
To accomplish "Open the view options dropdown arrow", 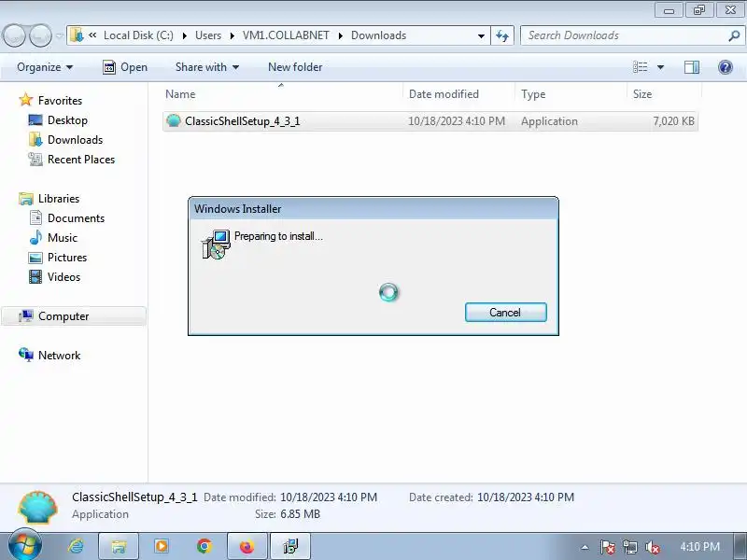I will (x=660, y=67).
